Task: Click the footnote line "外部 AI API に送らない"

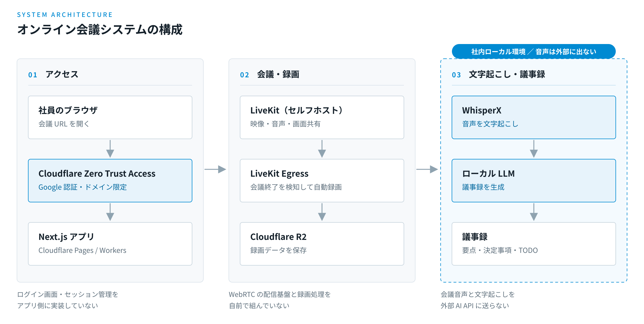Action: (x=475, y=306)
